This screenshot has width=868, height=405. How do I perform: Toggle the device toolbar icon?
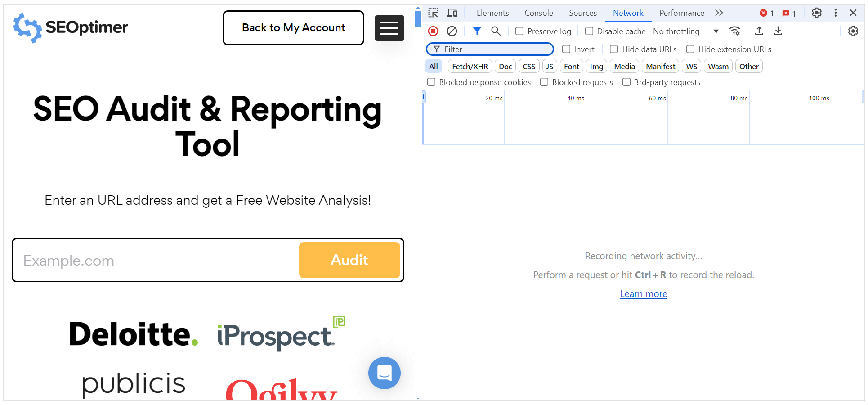click(x=452, y=13)
